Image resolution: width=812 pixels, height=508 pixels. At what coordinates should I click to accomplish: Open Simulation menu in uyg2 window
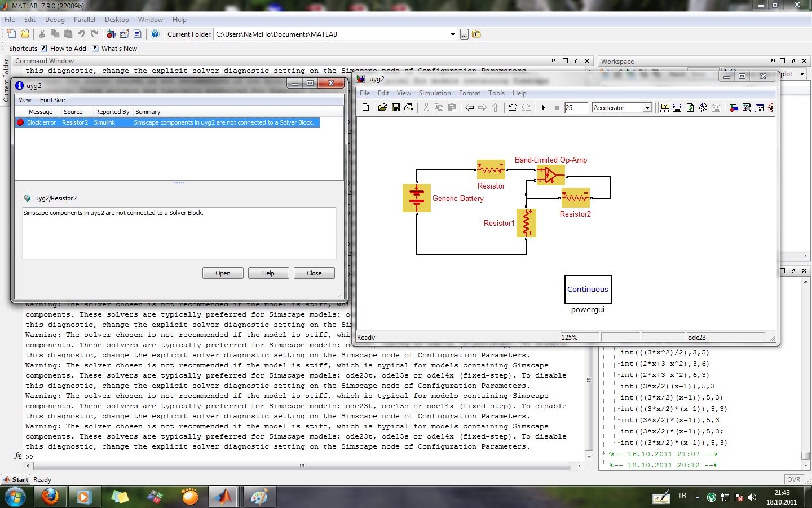coord(435,93)
